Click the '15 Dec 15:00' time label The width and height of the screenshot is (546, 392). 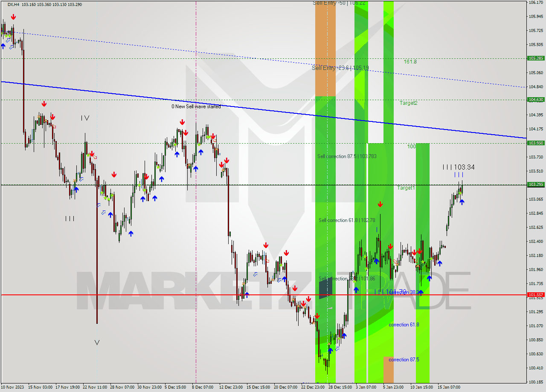click(259, 387)
